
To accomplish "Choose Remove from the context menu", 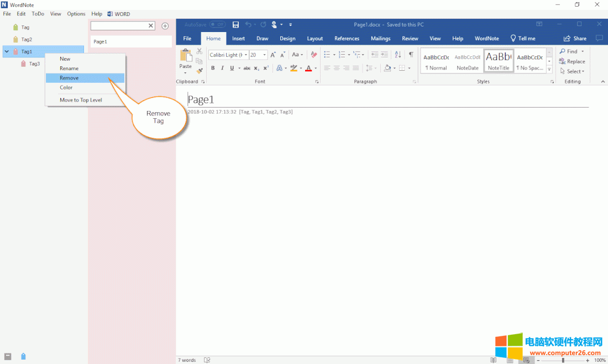I will pos(69,78).
